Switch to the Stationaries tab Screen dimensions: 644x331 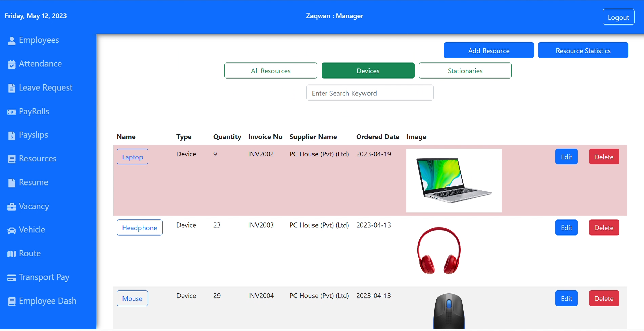pos(465,71)
